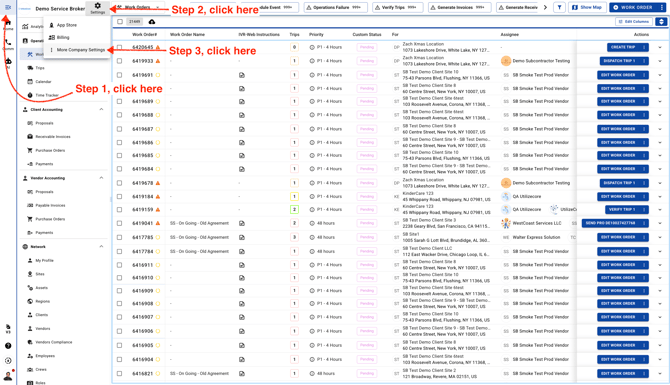
Task: Click trips count badge for order 6417785
Action: pyautogui.click(x=294, y=237)
